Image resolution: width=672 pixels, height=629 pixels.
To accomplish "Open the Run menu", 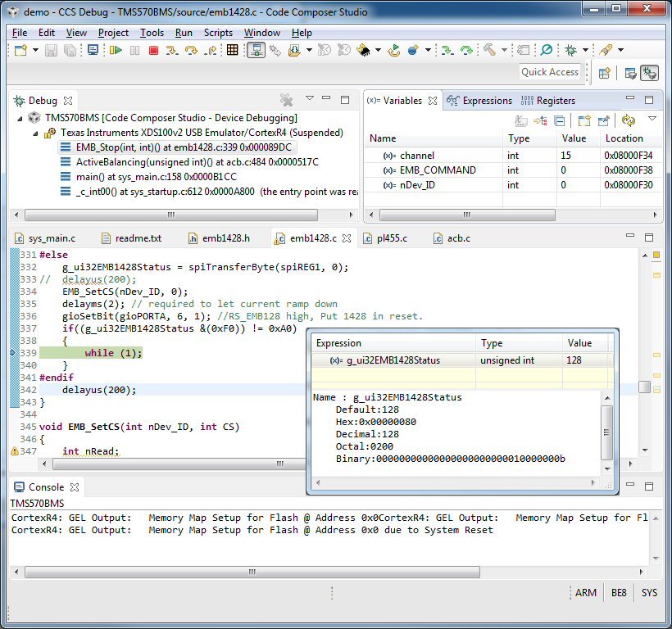I will [184, 33].
